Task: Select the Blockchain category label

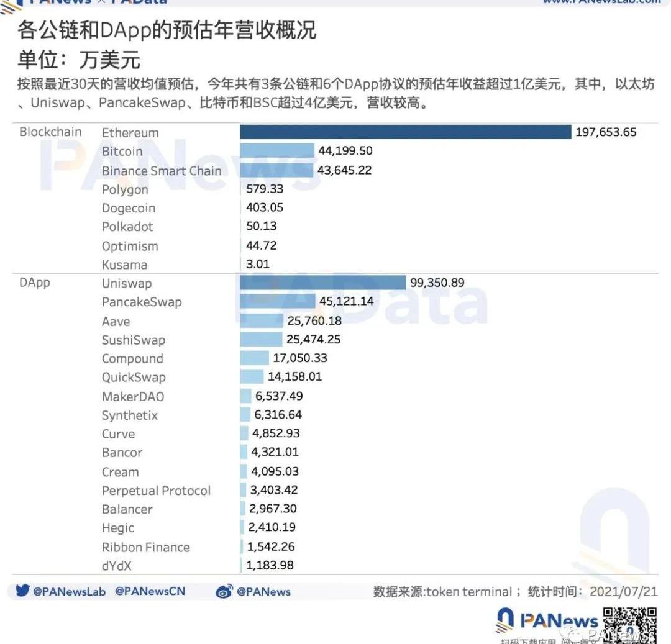Action: coord(50,132)
